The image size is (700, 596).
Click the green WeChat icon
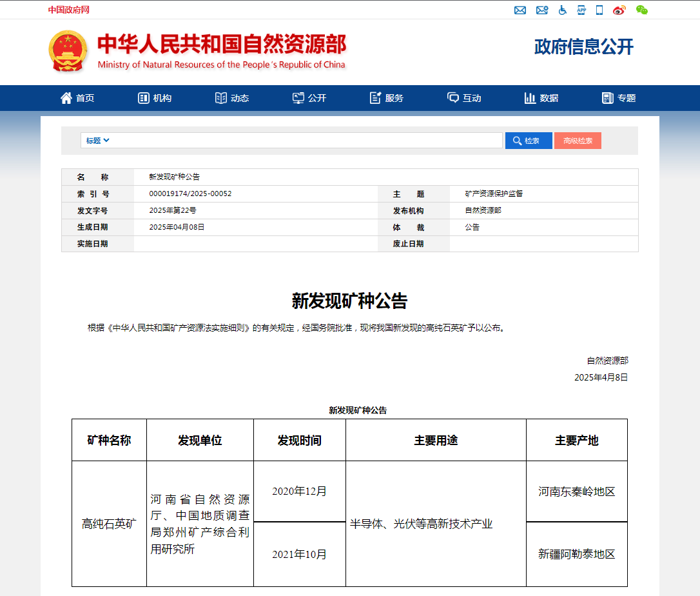click(641, 10)
